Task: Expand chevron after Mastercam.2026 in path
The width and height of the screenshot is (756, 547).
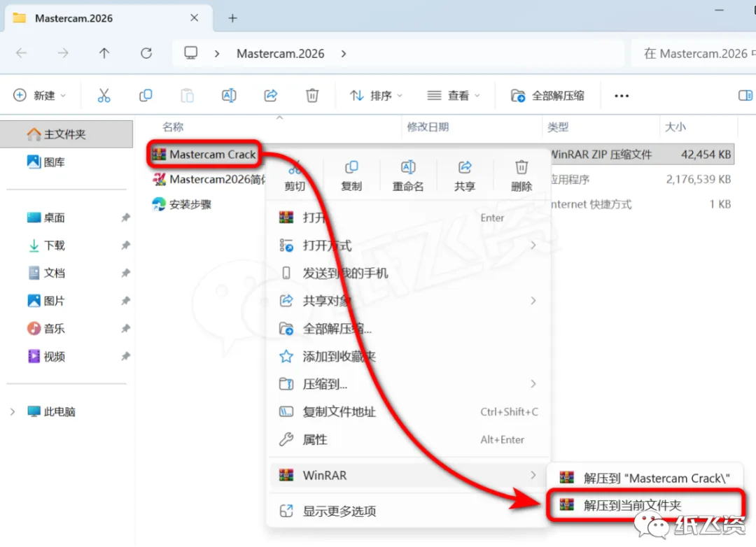Action: pos(344,53)
